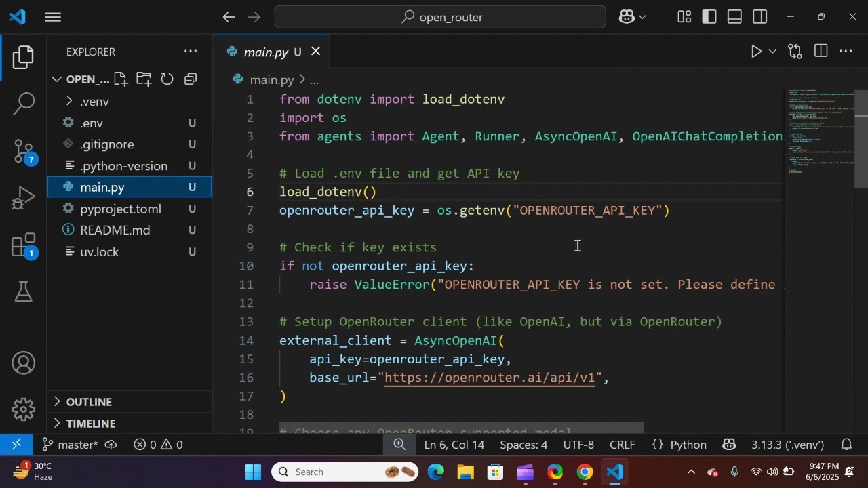Close the main.py editor tab

click(x=315, y=52)
